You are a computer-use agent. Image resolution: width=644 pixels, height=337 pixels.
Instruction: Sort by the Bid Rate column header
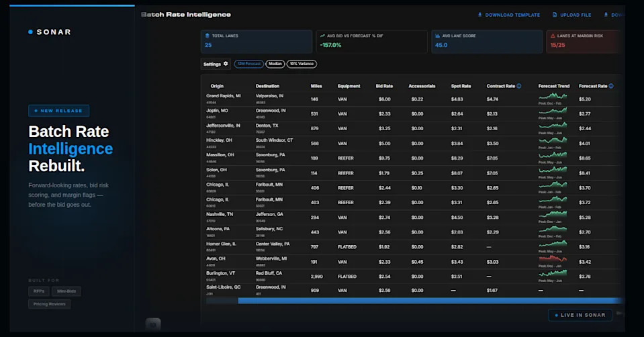pyautogui.click(x=384, y=86)
